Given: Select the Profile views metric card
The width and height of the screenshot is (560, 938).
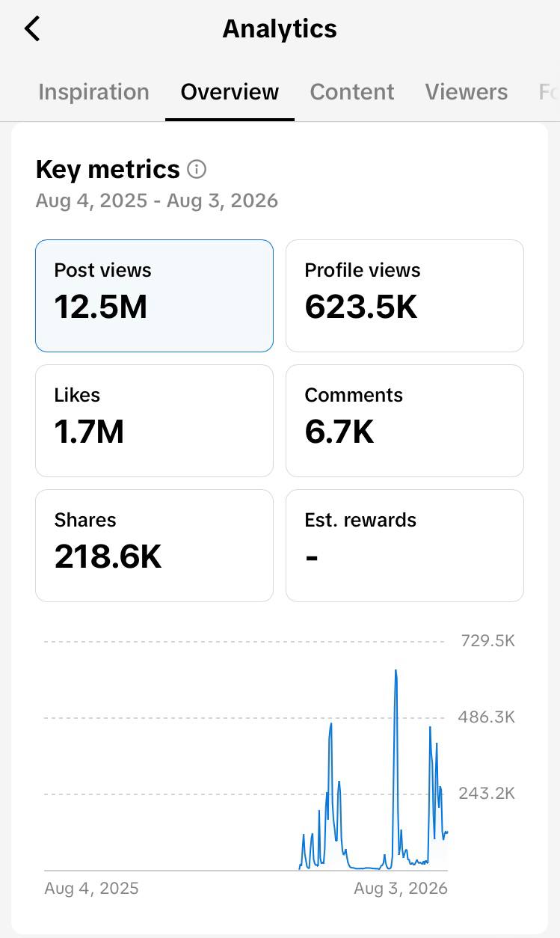Looking at the screenshot, I should click(404, 295).
